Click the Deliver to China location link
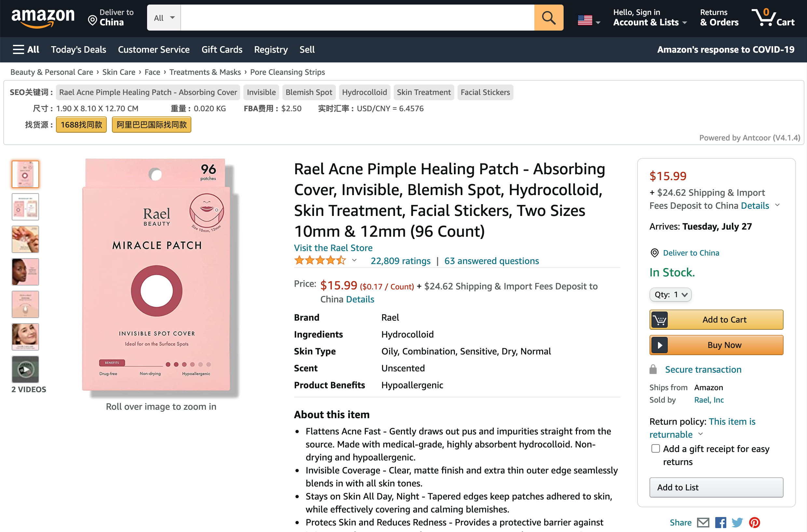The height and width of the screenshot is (532, 807). (x=691, y=253)
